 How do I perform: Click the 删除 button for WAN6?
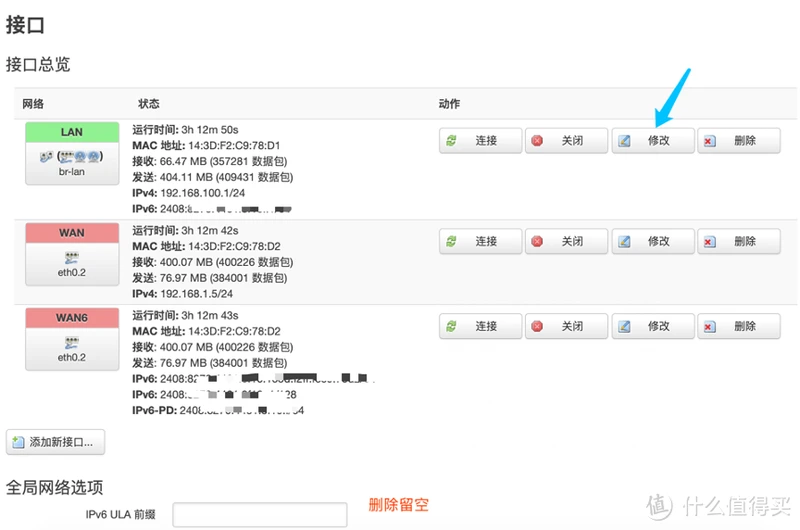pyautogui.click(x=739, y=326)
